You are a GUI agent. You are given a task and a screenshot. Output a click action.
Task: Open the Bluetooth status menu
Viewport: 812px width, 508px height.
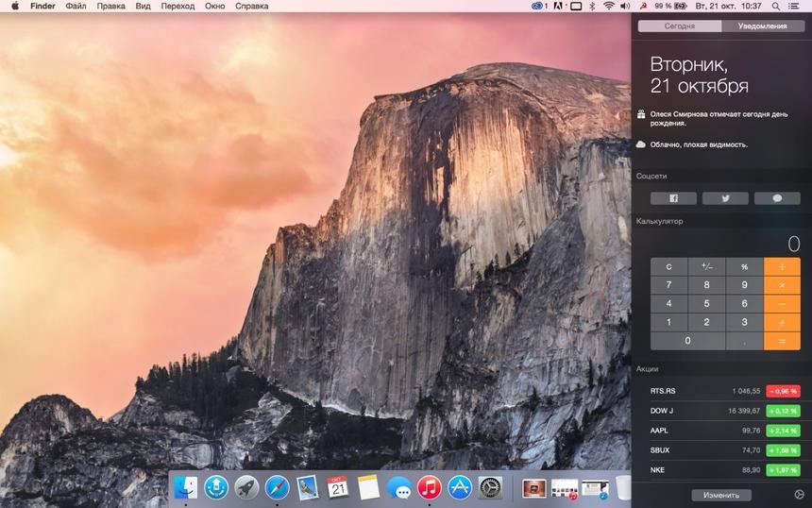pyautogui.click(x=592, y=6)
